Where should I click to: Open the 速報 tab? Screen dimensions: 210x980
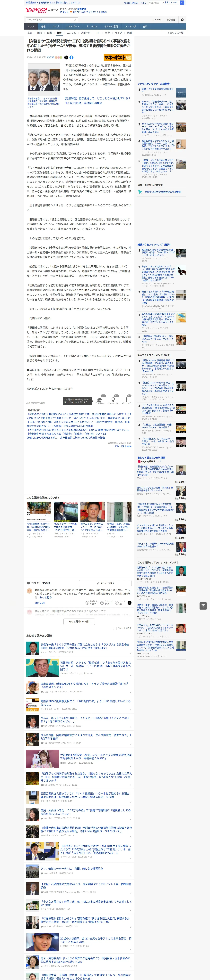coord(43,26)
